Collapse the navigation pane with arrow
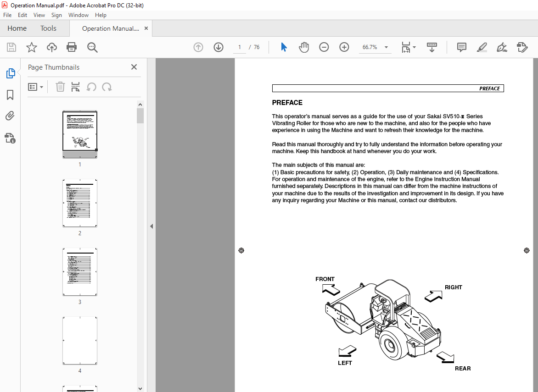 pos(151,226)
